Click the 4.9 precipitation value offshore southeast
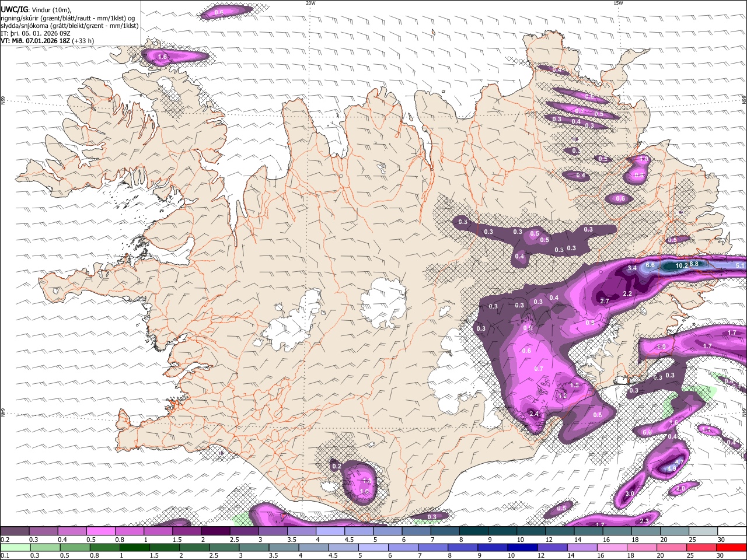 (x=672, y=468)
